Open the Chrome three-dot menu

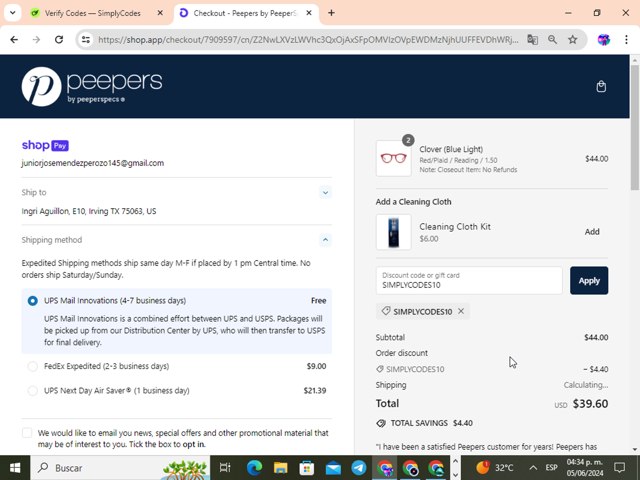[626, 40]
